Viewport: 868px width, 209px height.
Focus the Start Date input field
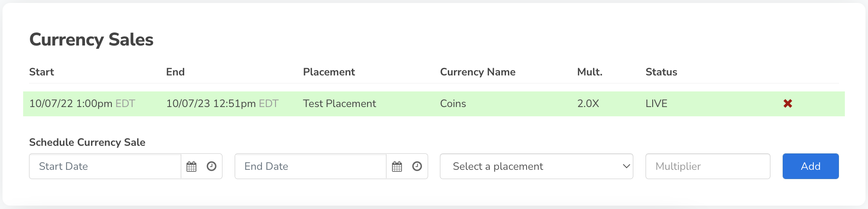105,166
